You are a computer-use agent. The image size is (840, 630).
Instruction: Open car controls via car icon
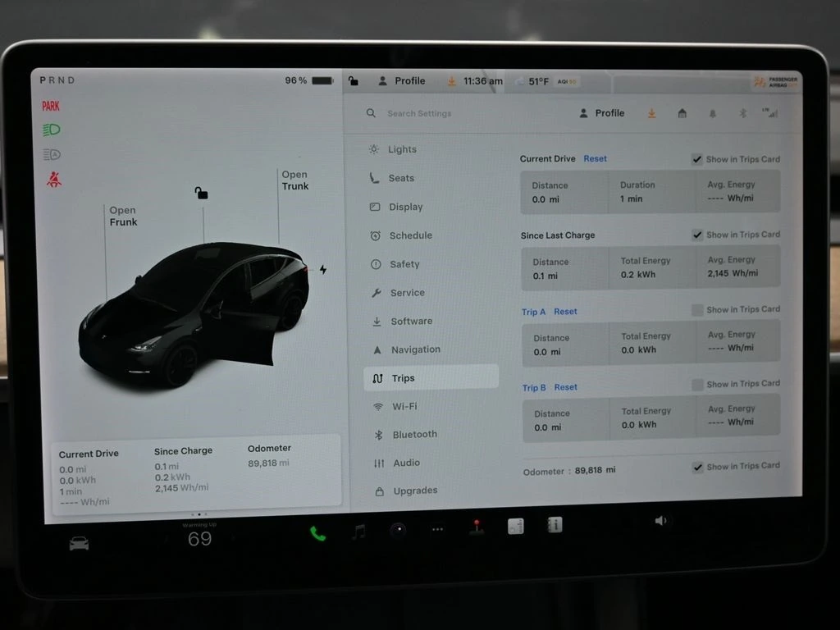[79, 543]
